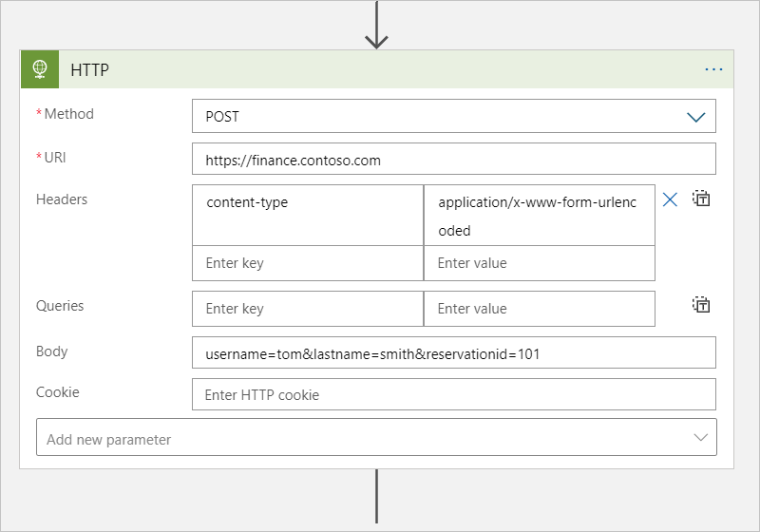Click the Queries Enter value field
The width and height of the screenshot is (760, 532).
(540, 309)
